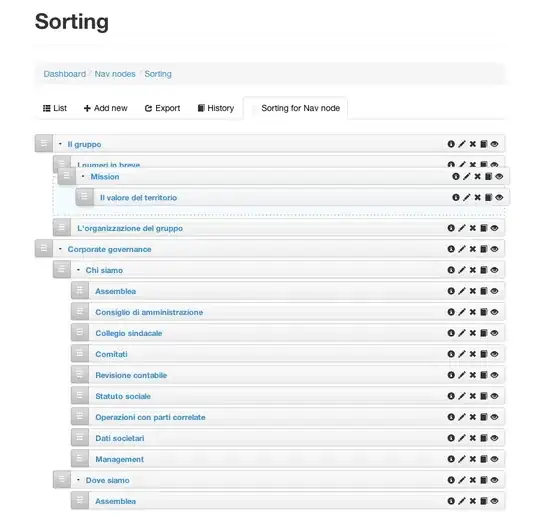The height and width of the screenshot is (522, 540).
Task: Delete the Comitati node with its X icon
Action: pos(472,354)
